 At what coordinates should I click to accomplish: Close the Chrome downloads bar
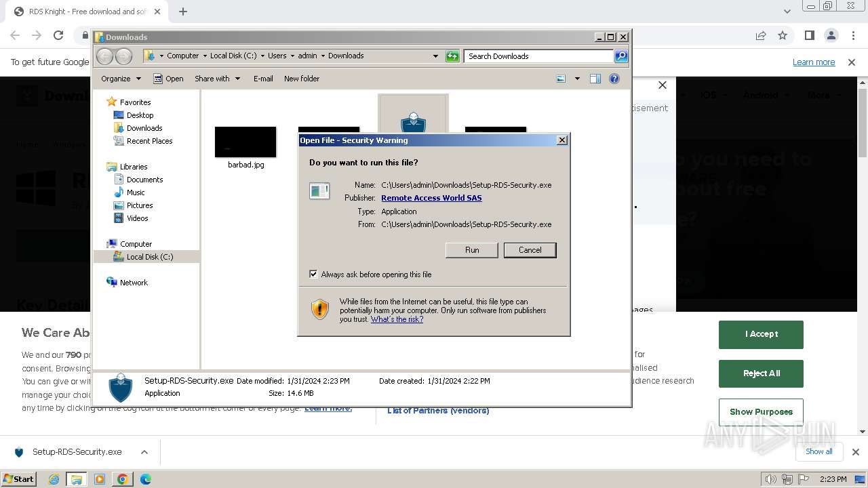click(x=855, y=452)
